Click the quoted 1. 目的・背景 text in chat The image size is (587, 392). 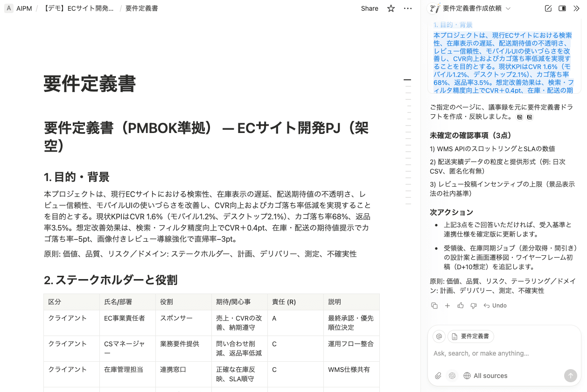[453, 25]
